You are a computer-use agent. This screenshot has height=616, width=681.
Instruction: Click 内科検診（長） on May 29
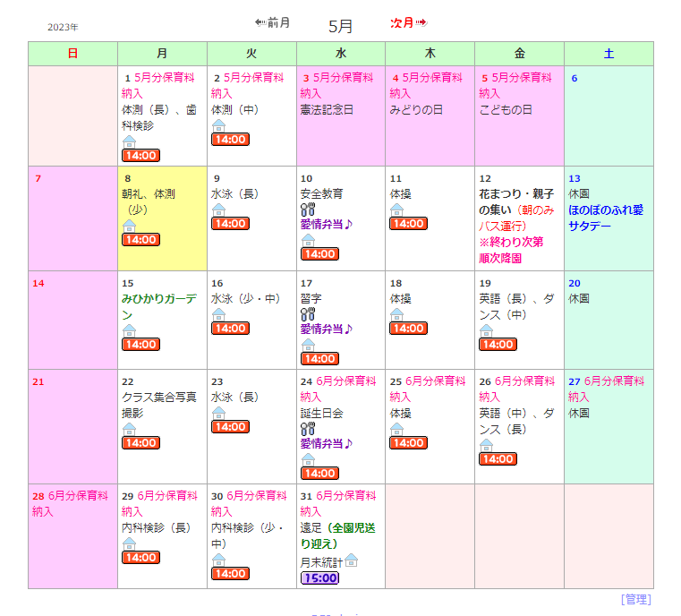(157, 528)
